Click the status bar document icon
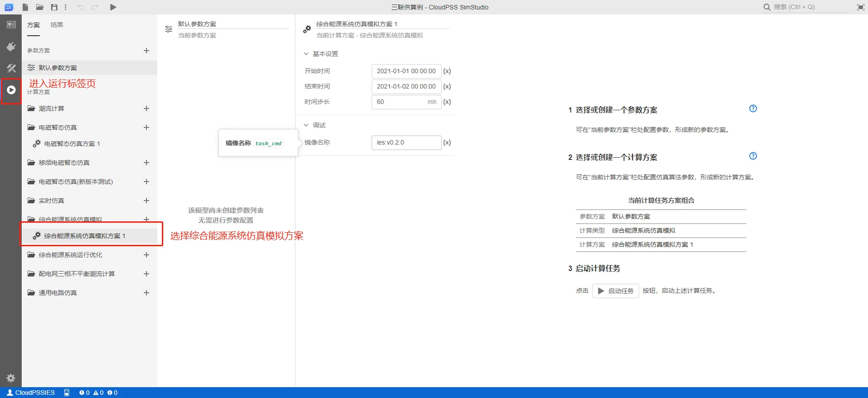Screen dimensions: 868x398 (x=67, y=393)
